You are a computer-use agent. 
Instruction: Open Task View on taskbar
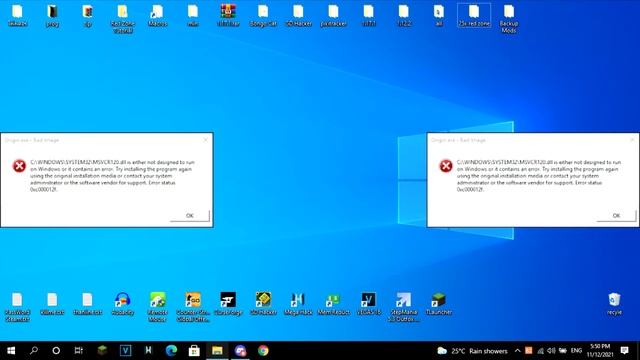tap(78, 351)
